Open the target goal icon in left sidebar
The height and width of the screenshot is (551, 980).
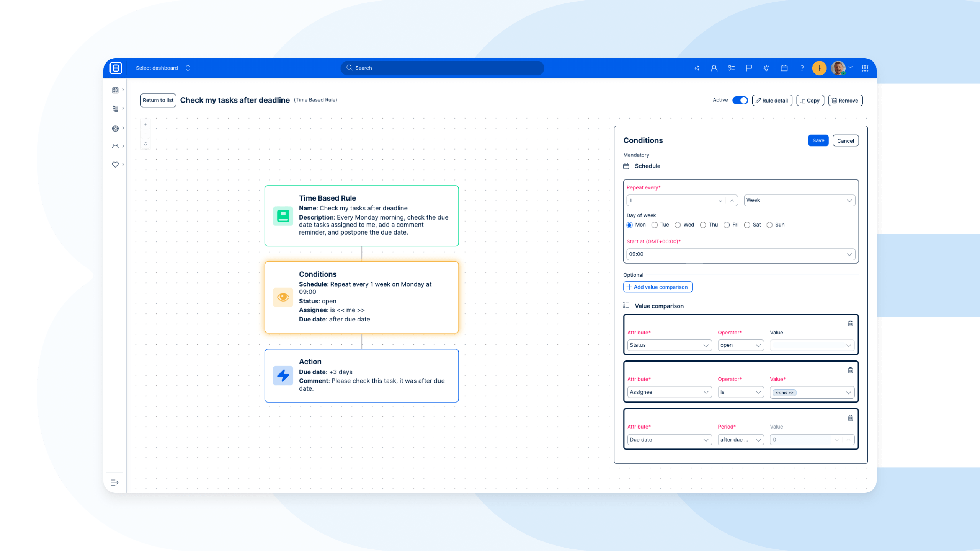(115, 129)
